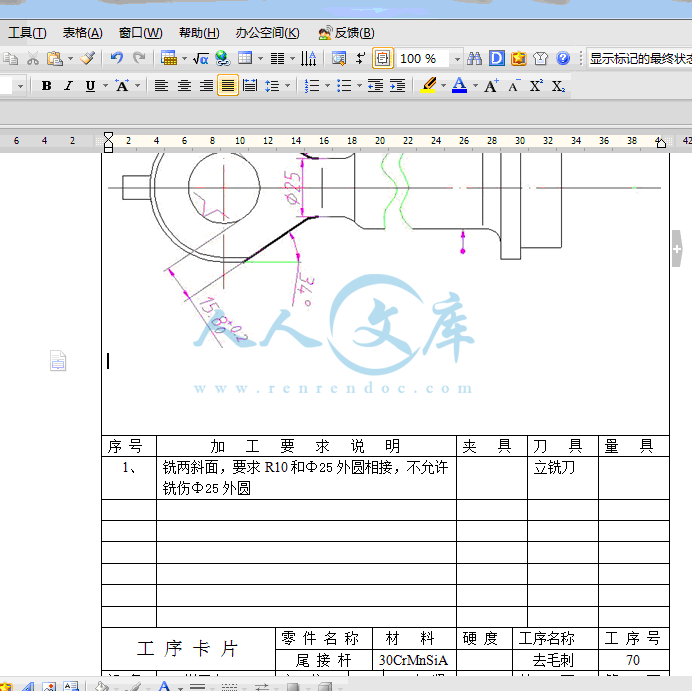This screenshot has height=691, width=692.
Task: Open the highlight color dropdown arrow
Action: tap(443, 86)
